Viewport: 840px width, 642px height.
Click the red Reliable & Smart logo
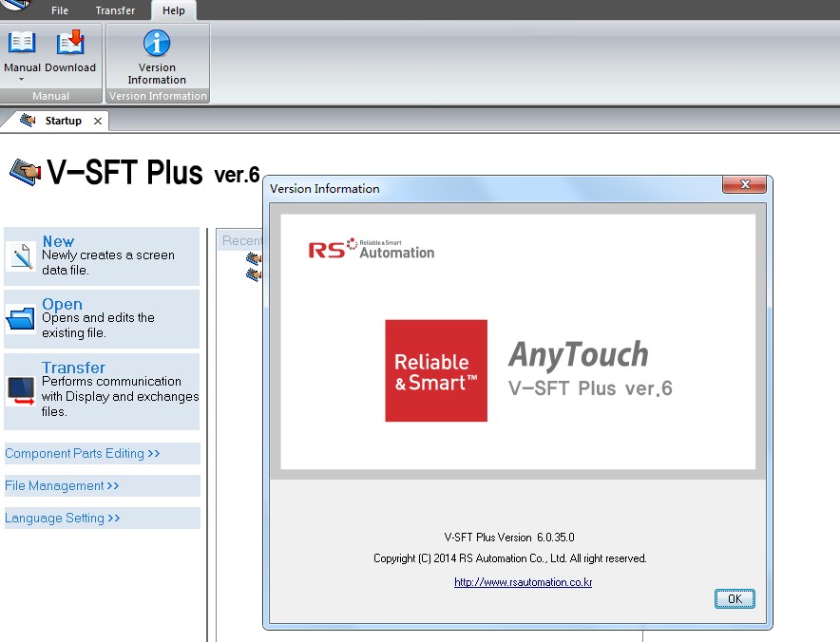436,370
